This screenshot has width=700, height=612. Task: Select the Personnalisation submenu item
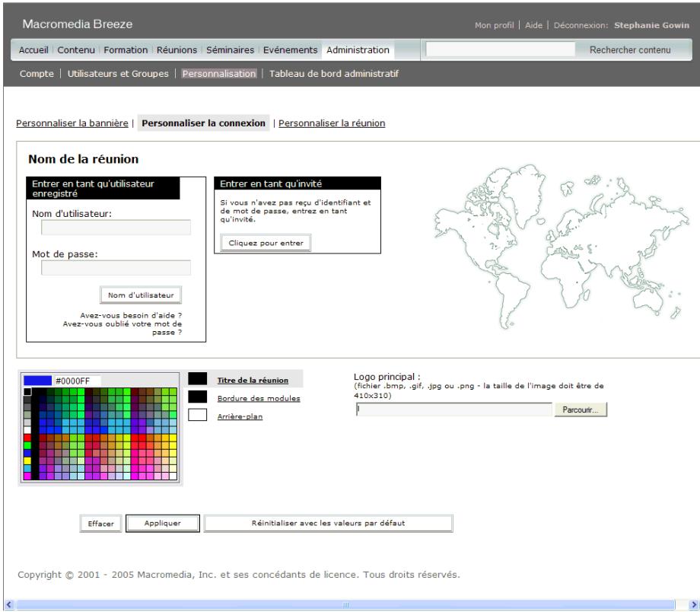[x=219, y=74]
